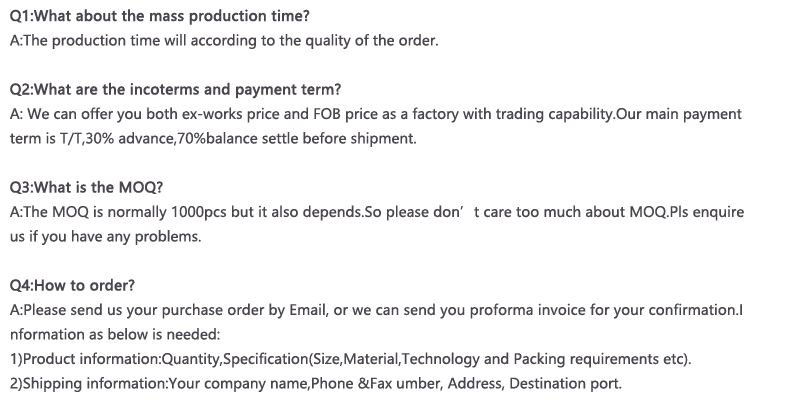Click the line "nformation as below is needed:"
Screen dimensions: 800x405
[x=114, y=334]
